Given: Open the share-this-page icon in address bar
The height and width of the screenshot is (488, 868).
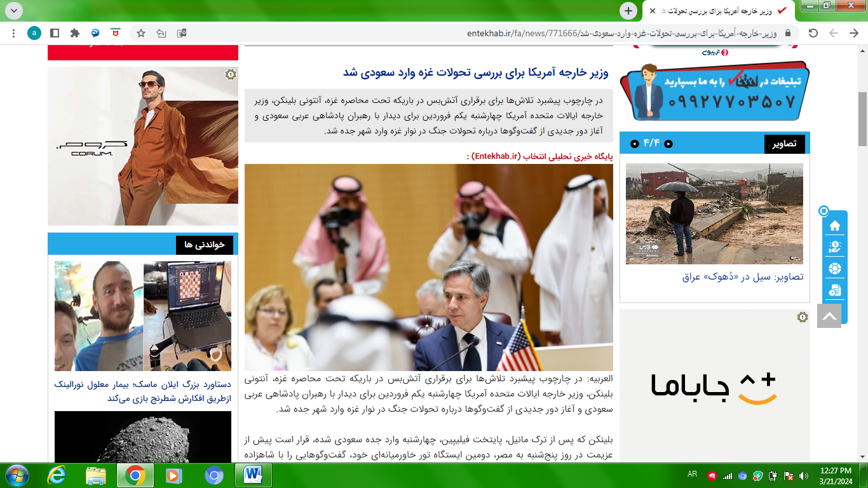Looking at the screenshot, I should 161,33.
